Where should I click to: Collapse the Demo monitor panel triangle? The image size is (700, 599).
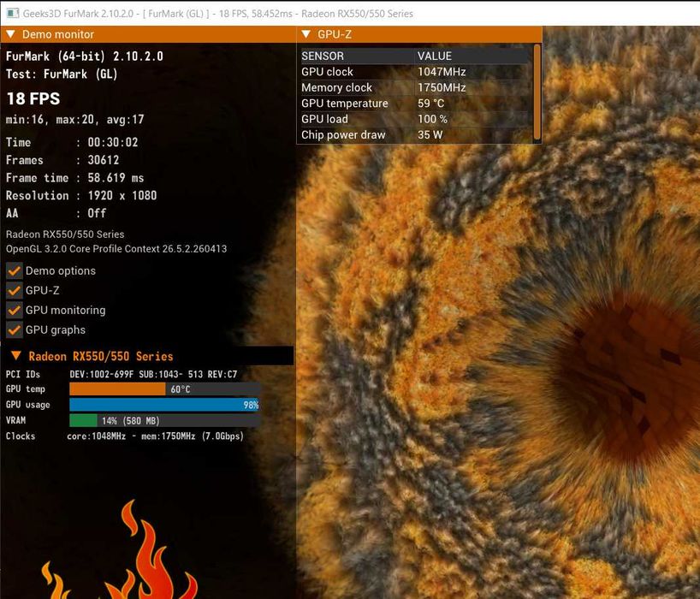coord(11,34)
